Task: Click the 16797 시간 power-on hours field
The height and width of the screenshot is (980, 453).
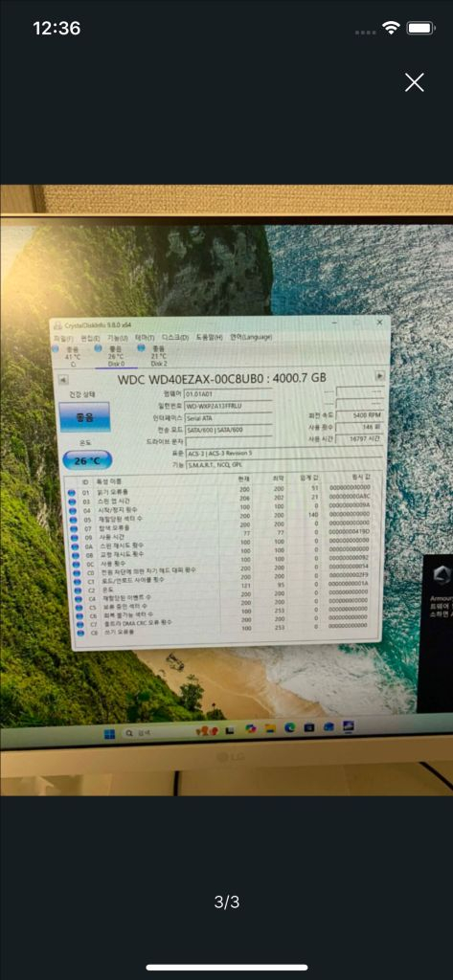Action: tap(361, 438)
